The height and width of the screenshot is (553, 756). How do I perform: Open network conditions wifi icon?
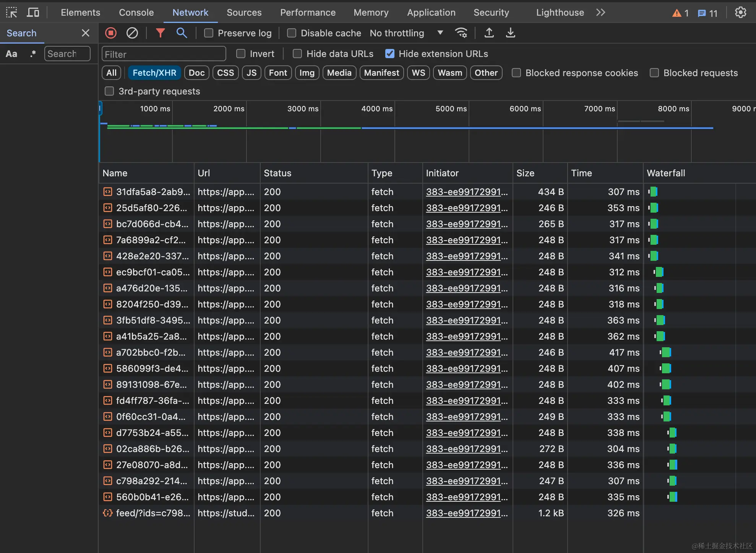461,33
